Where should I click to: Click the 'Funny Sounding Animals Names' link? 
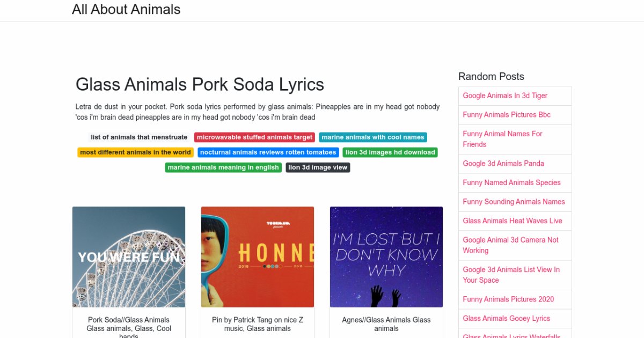514,202
